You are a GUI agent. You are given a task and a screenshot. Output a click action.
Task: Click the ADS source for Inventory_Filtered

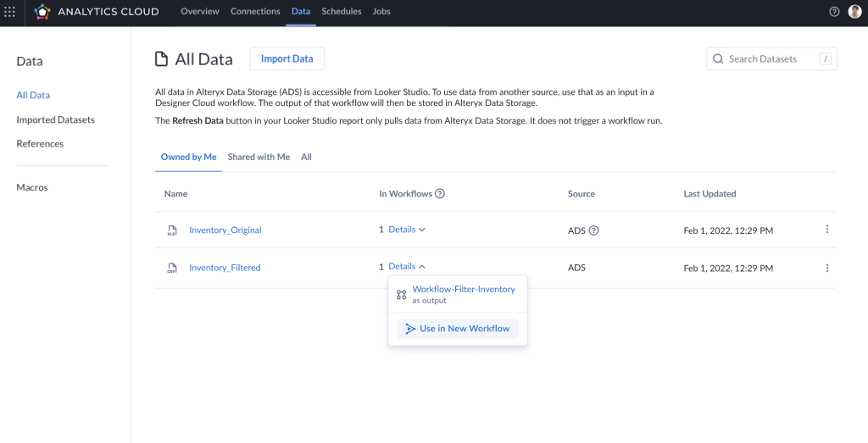[576, 268]
